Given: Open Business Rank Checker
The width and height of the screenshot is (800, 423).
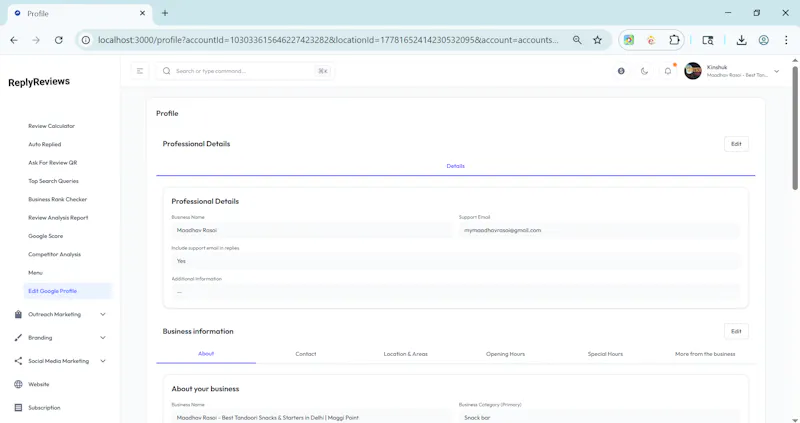Looking at the screenshot, I should (58, 200).
